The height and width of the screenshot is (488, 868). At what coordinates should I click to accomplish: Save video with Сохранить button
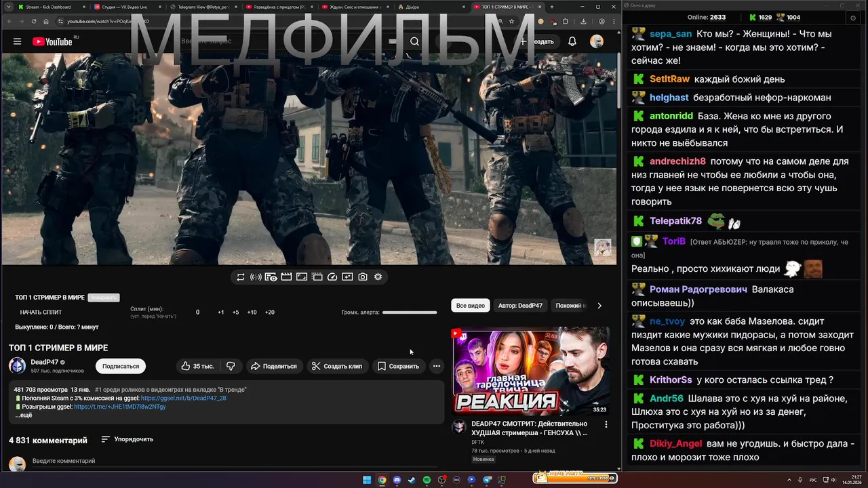[398, 366]
